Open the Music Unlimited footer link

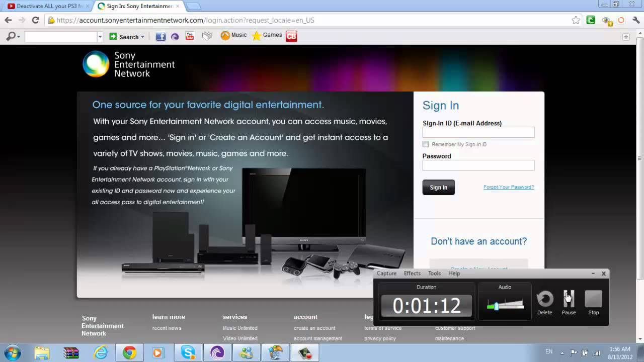point(240,328)
